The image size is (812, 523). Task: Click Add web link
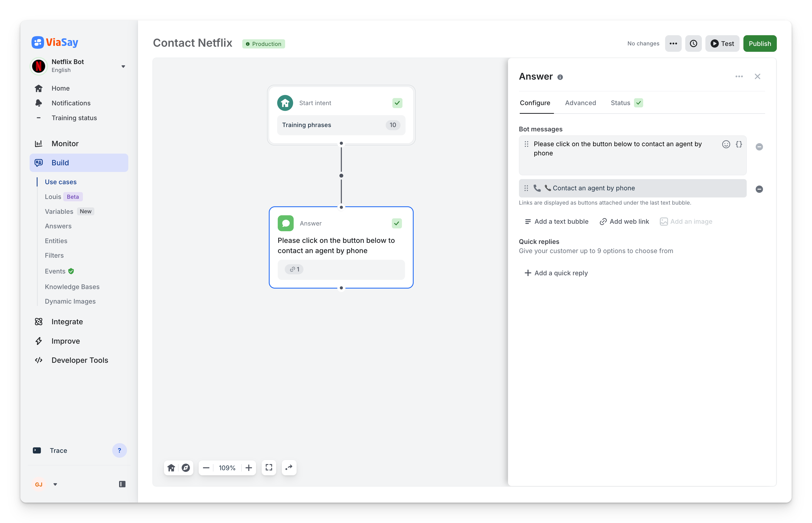coord(624,221)
